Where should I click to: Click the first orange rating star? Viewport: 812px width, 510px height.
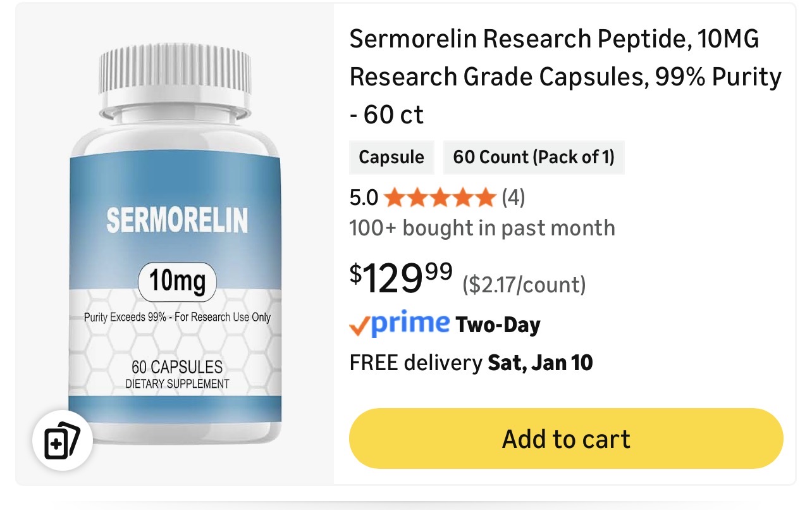393,198
